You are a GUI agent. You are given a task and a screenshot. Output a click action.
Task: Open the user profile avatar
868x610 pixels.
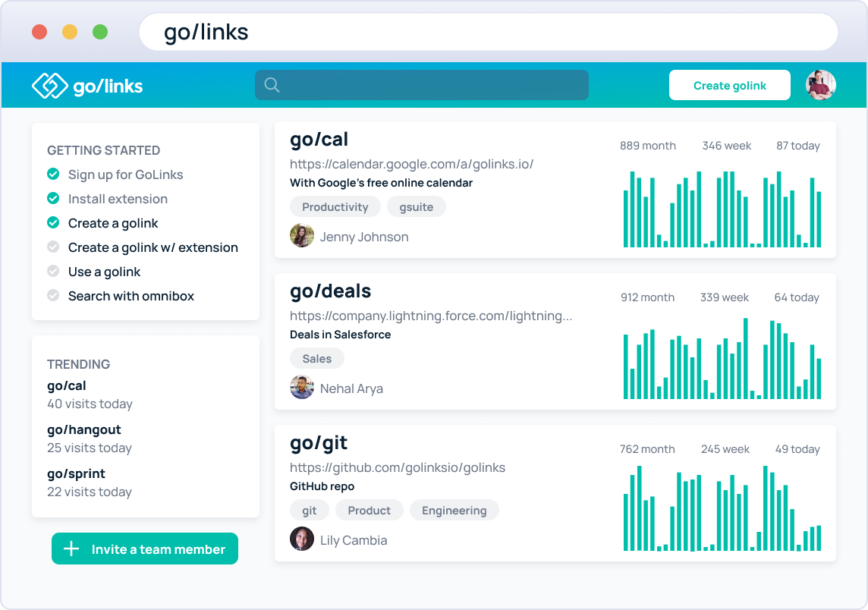click(820, 85)
